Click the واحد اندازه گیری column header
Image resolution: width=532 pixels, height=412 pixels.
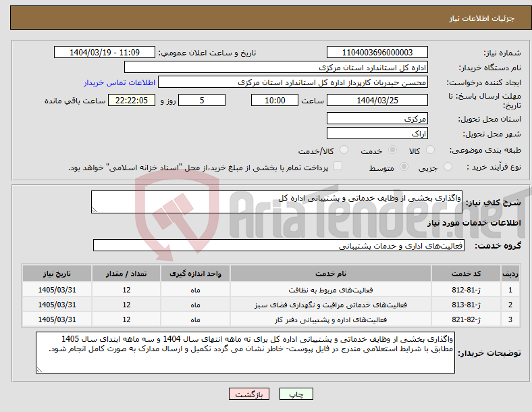coord(195,274)
